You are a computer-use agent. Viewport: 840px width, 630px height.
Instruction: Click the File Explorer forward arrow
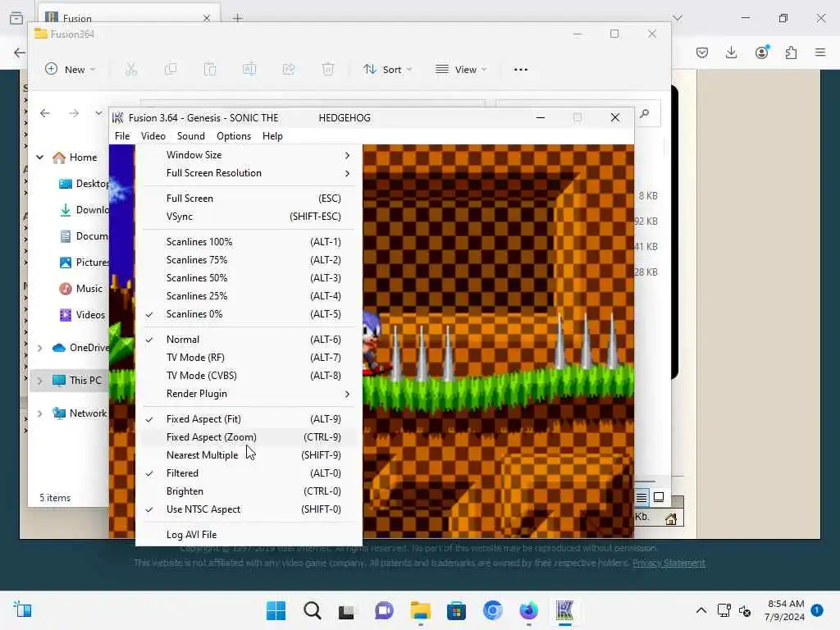pos(74,113)
